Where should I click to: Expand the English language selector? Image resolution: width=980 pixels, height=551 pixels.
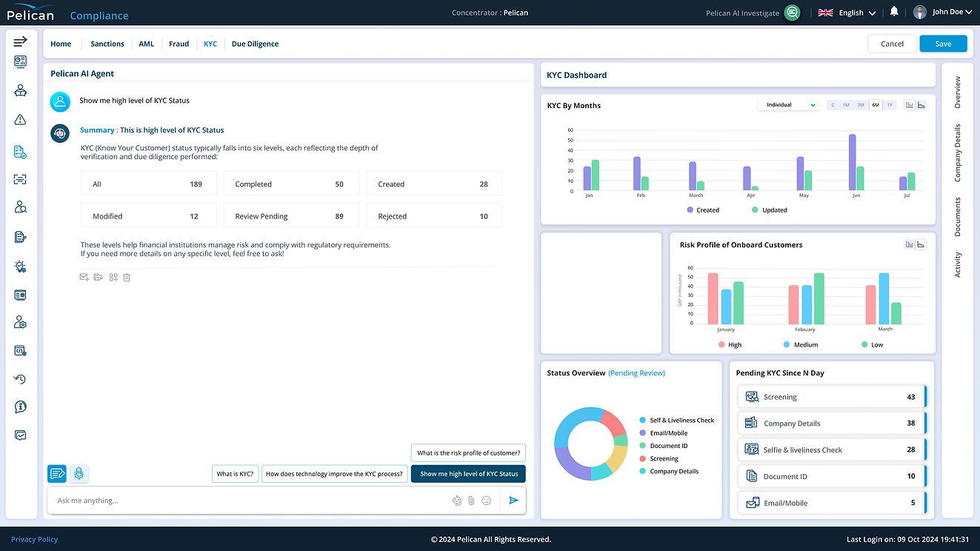pos(847,13)
